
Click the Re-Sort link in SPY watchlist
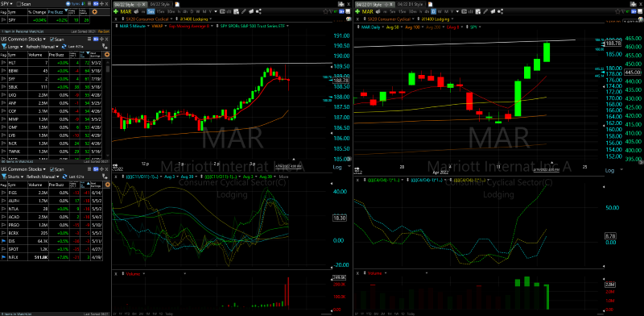(104, 31)
